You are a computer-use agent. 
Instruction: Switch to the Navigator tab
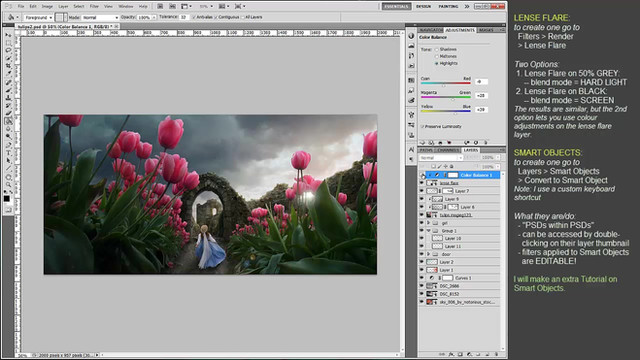tap(431, 30)
